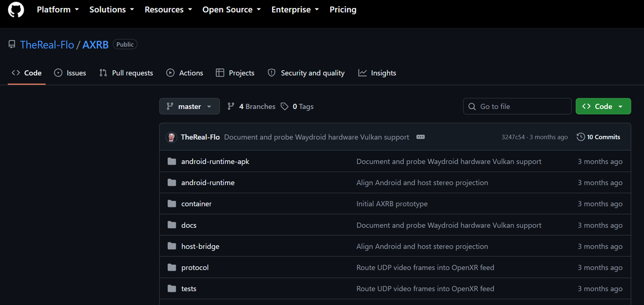Viewport: 644px width, 305px height.
Task: Open the android-runtime folder
Action: [208, 182]
